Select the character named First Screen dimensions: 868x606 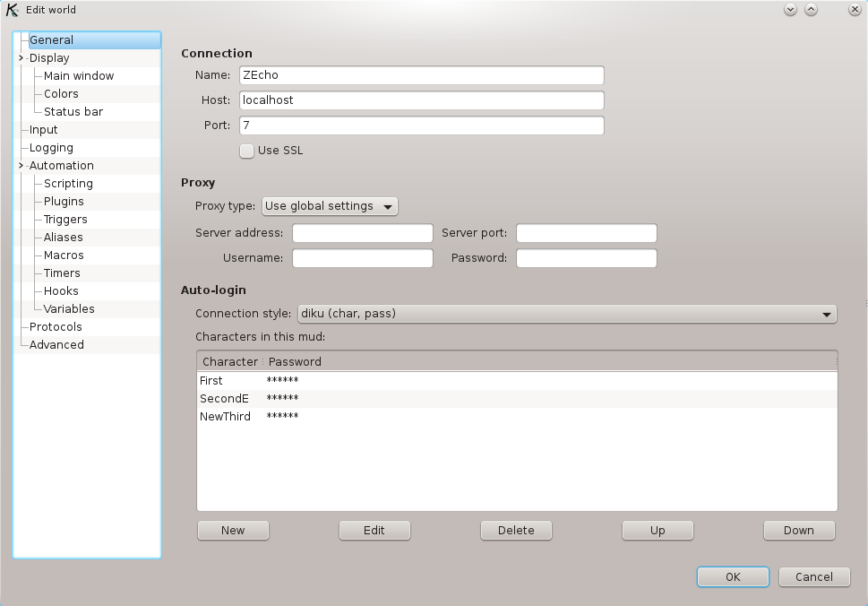pos(211,380)
